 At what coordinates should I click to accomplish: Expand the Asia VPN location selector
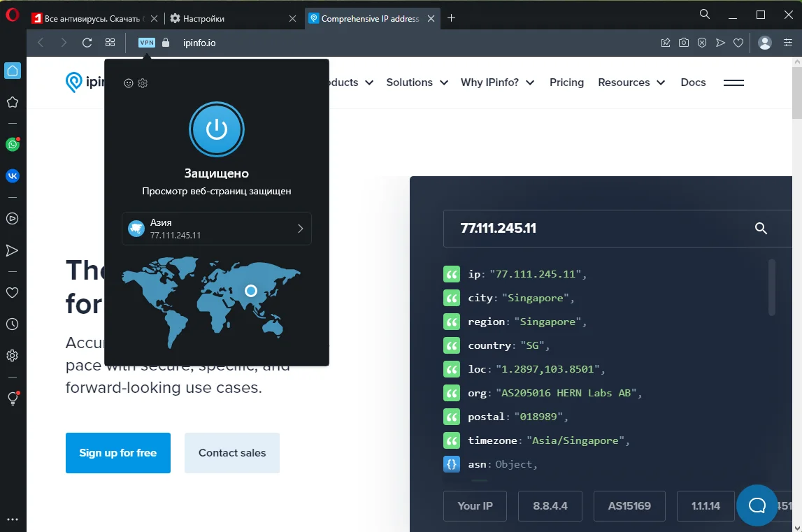(217, 229)
